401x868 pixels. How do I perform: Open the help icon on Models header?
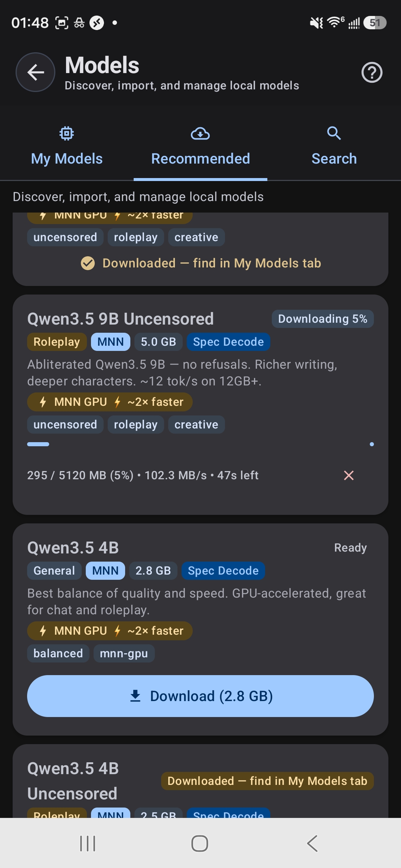click(x=372, y=72)
